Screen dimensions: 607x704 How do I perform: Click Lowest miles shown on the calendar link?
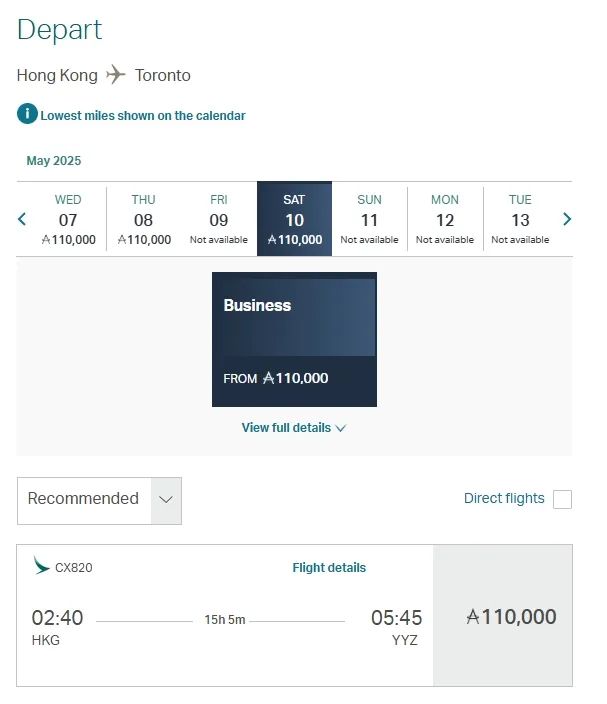[x=143, y=116]
